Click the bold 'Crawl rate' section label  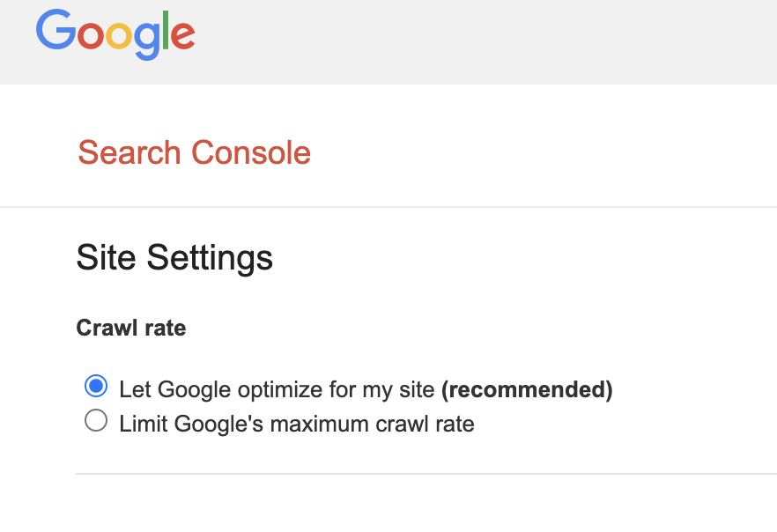(131, 328)
